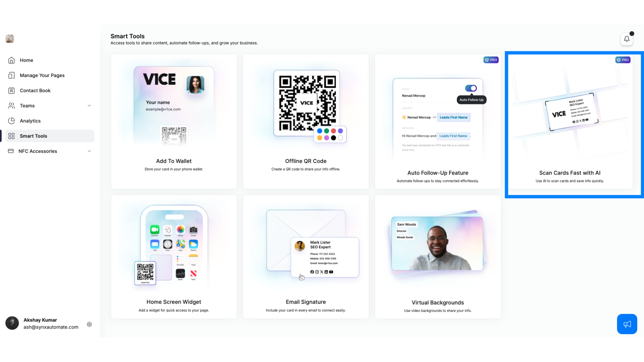Select the Offline QR Code tool card
The image size is (644, 362).
pos(306,119)
